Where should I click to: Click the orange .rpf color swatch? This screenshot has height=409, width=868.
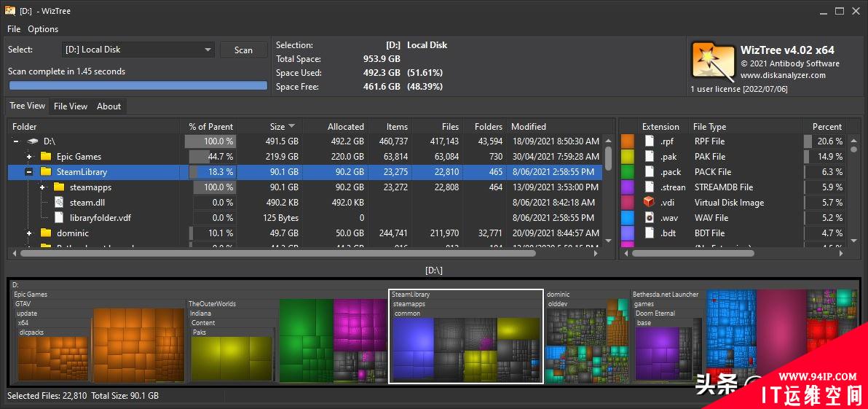pyautogui.click(x=627, y=141)
